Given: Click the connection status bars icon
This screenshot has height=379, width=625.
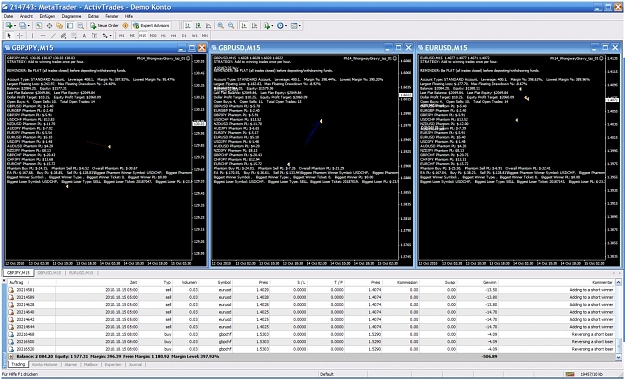Looking at the screenshot, I should tap(570, 374).
